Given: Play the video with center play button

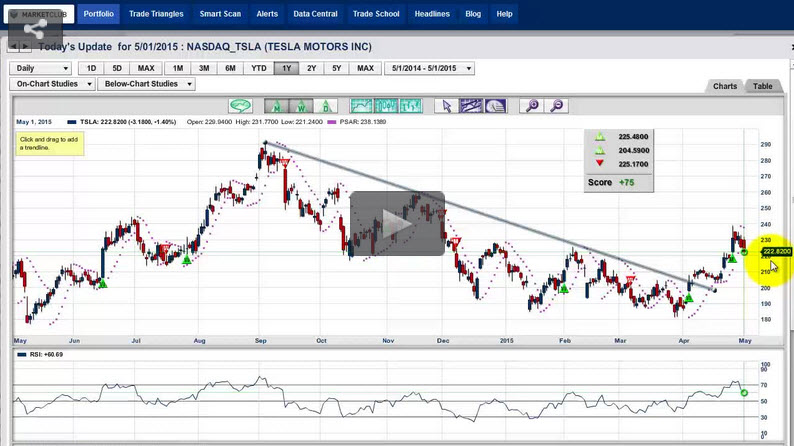Looking at the screenshot, I should (x=397, y=223).
